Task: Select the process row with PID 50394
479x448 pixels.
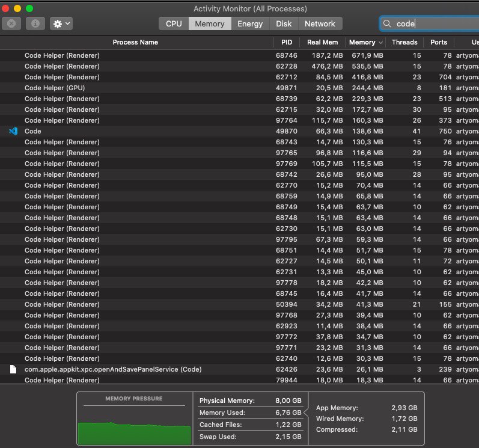Action: pyautogui.click(x=239, y=304)
